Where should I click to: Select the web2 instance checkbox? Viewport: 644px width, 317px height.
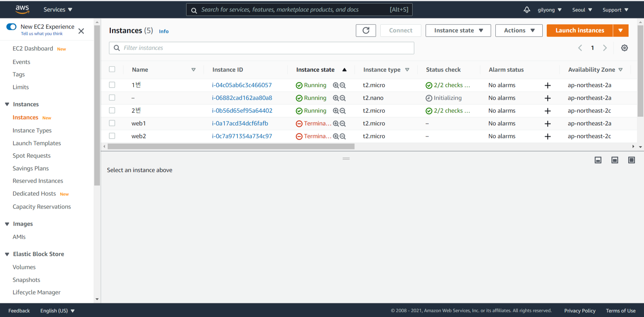click(x=112, y=136)
